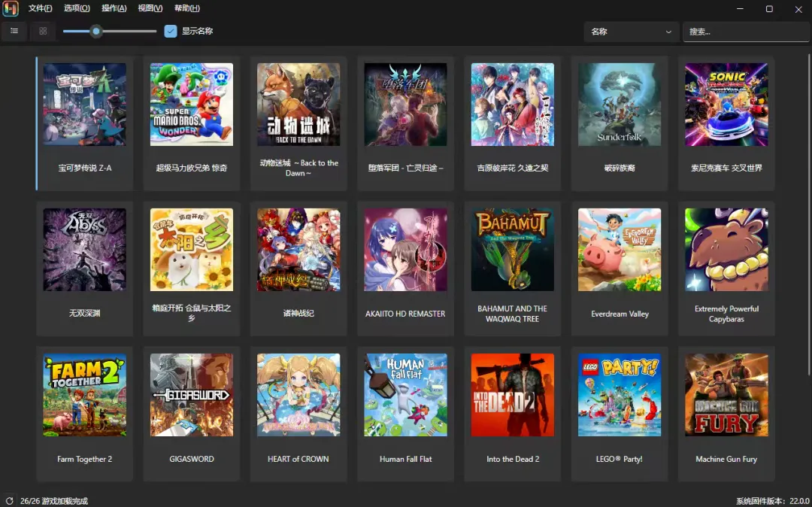Select AKAIITO HD REMASTER cover
Screen dimensions: 812x507
[x=405, y=250]
